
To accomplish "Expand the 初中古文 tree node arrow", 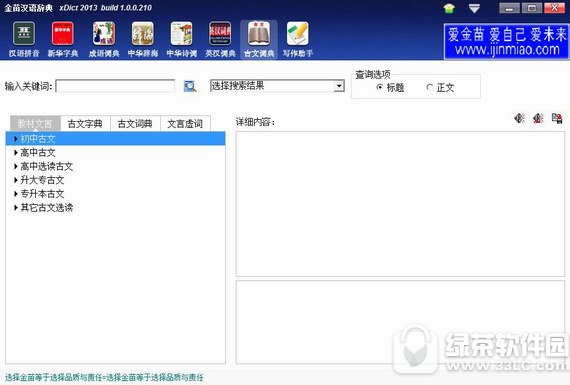I will tap(16, 139).
